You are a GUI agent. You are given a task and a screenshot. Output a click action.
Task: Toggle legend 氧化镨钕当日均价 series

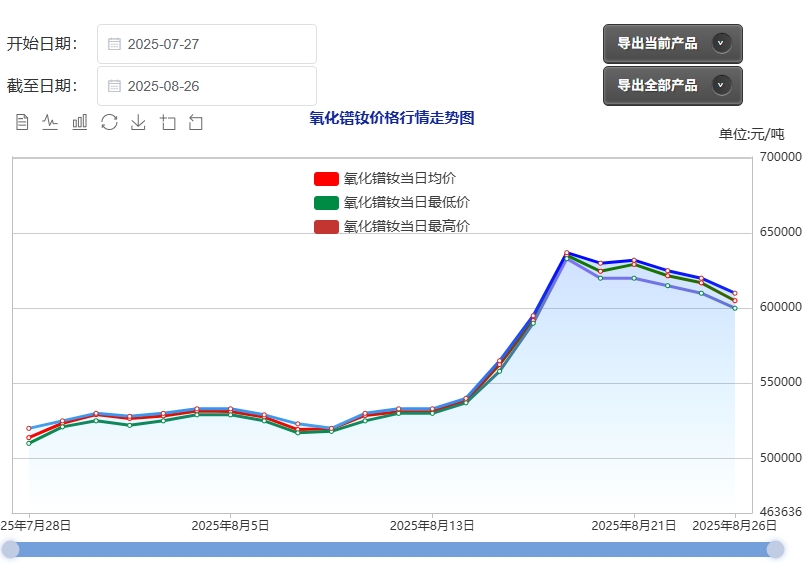pyautogui.click(x=385, y=178)
